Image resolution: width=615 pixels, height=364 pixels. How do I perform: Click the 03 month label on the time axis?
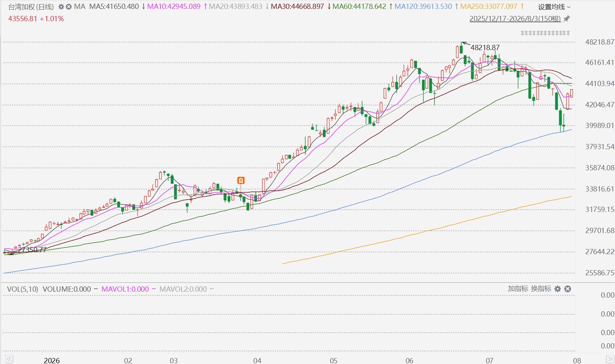[173, 360]
